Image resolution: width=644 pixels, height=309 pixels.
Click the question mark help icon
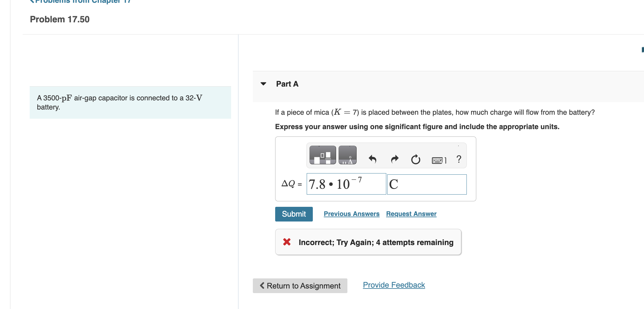click(459, 159)
